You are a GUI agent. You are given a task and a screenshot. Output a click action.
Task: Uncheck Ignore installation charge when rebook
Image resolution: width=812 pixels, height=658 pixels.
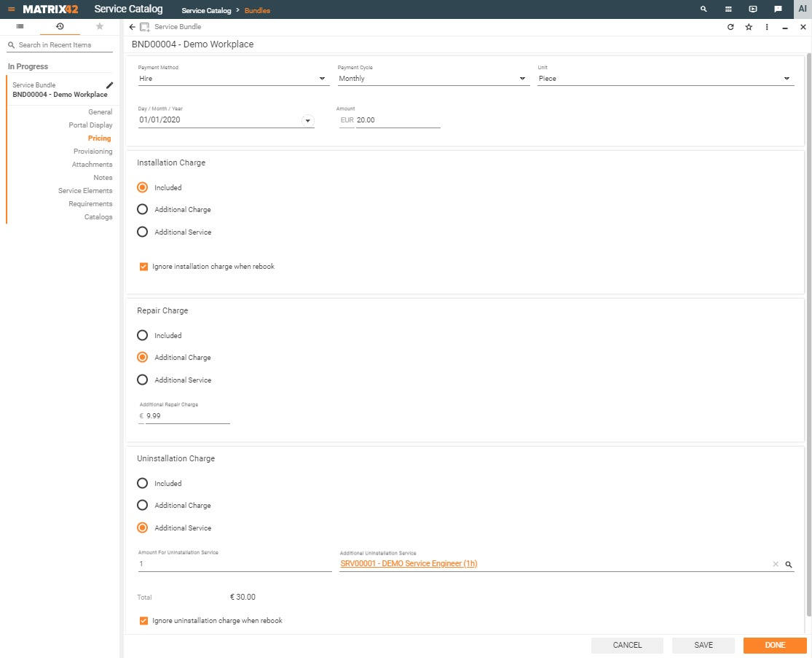143,267
